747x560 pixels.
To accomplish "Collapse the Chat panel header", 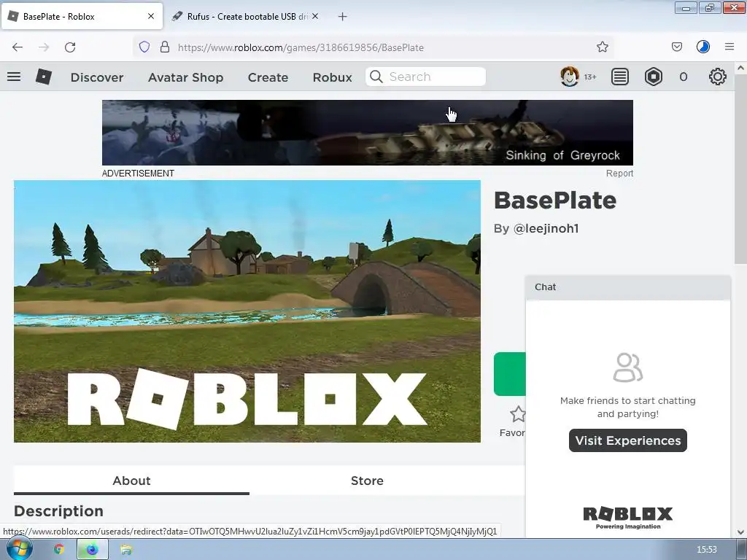I will point(628,287).
